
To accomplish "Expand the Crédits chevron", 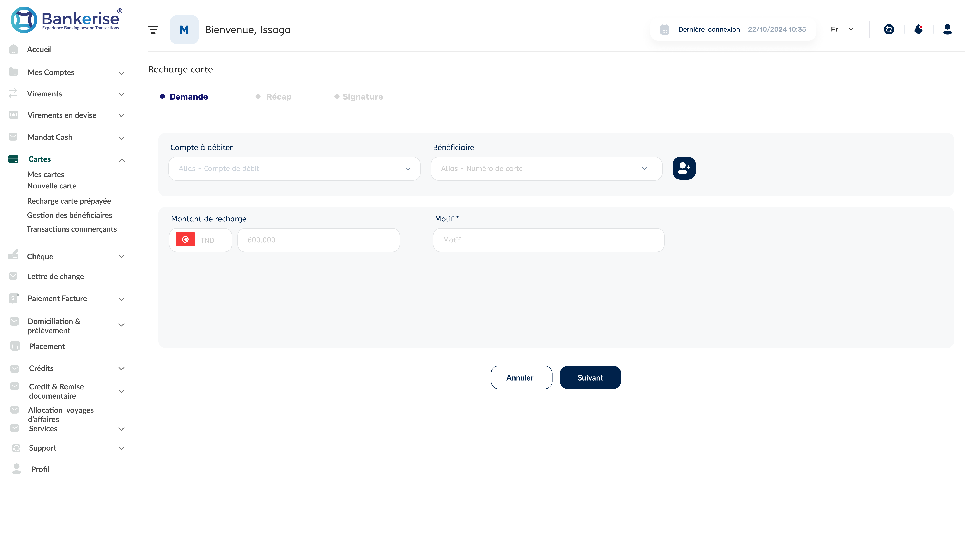I will 121,369.
